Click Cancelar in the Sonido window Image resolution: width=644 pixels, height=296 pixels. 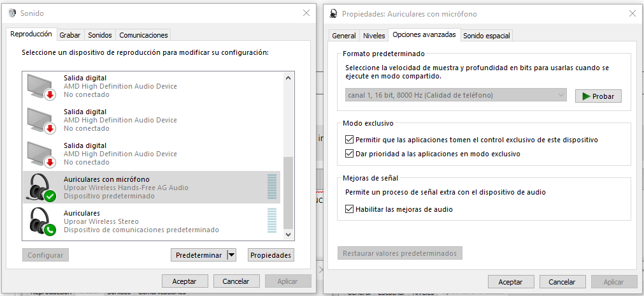[x=236, y=281]
